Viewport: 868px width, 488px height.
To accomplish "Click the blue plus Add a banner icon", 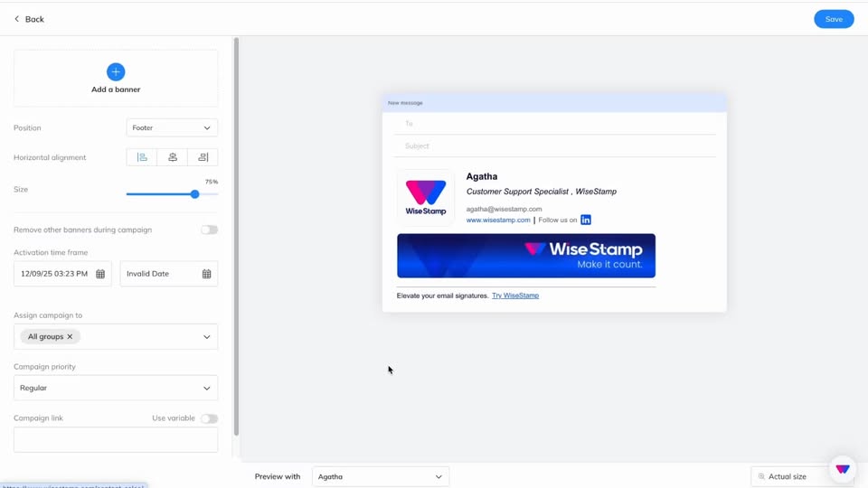I will click(x=116, y=71).
